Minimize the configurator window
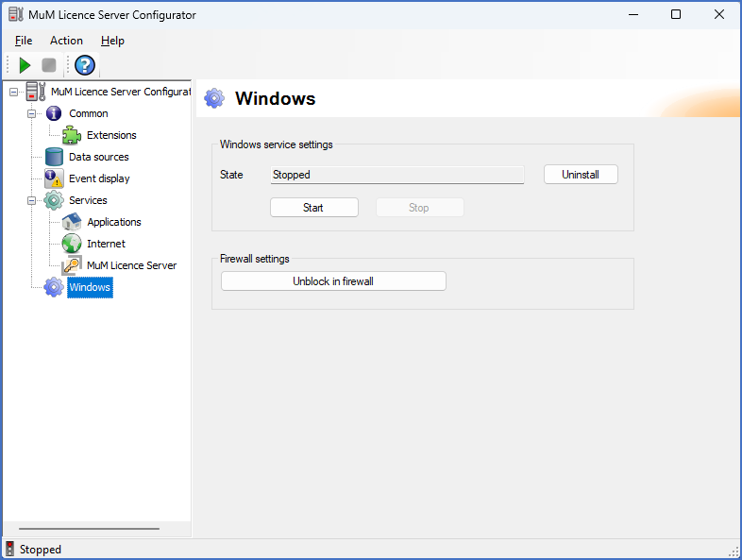This screenshot has height=560, width=742. coord(633,15)
